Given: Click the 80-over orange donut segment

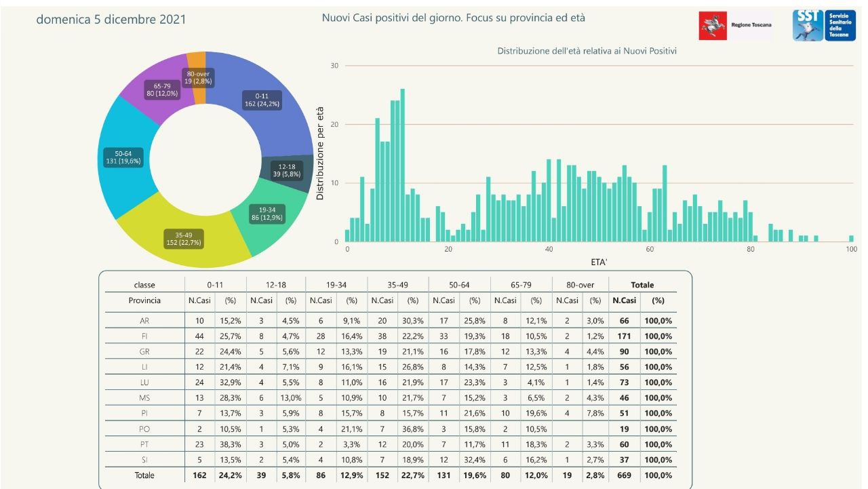Looking at the screenshot, I should (x=197, y=61).
